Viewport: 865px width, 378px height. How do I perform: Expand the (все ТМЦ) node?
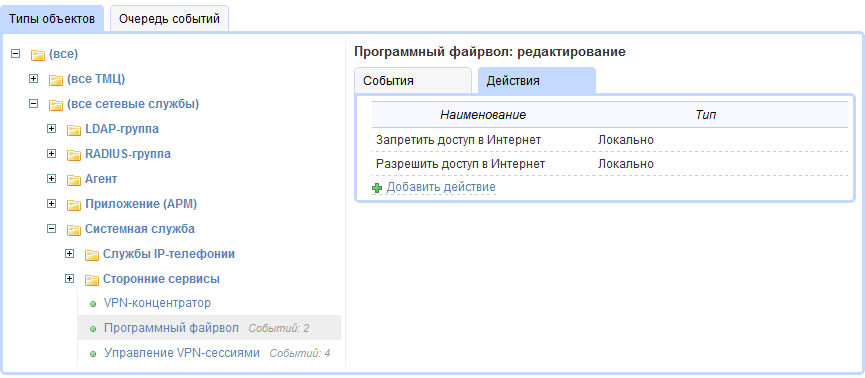pos(34,79)
